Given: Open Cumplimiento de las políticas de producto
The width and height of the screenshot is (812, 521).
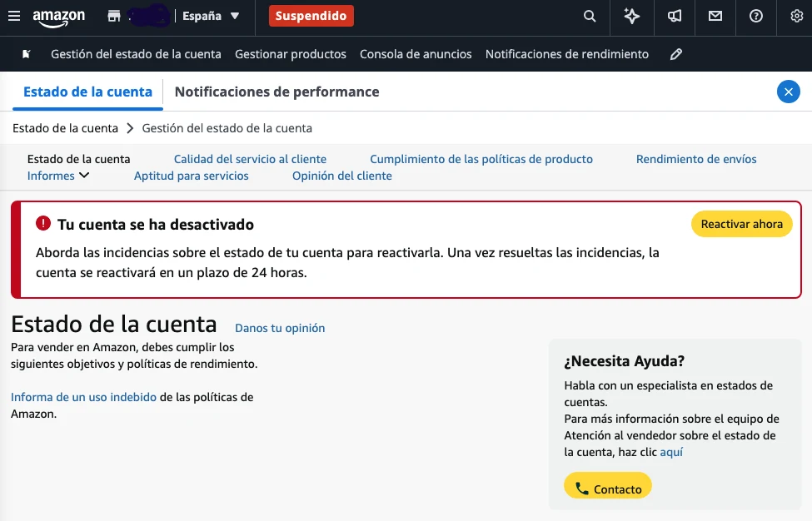Looking at the screenshot, I should (x=481, y=159).
